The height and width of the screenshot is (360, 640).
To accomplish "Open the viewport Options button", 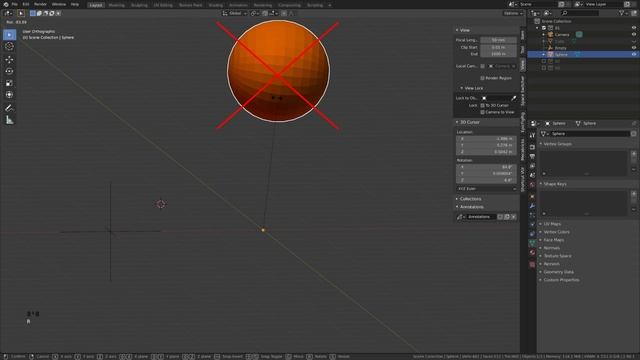I will [513, 13].
